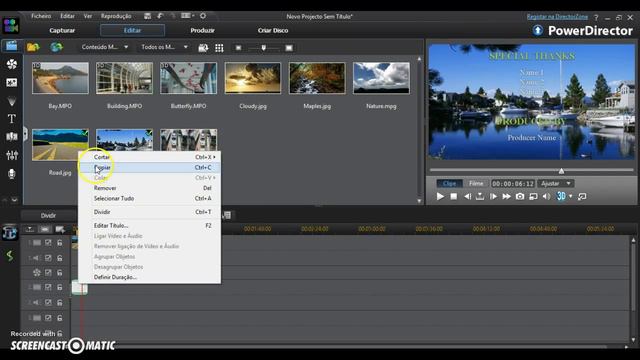
Task: Choose Selecionar Tudo in context menu
Action: coord(149,198)
